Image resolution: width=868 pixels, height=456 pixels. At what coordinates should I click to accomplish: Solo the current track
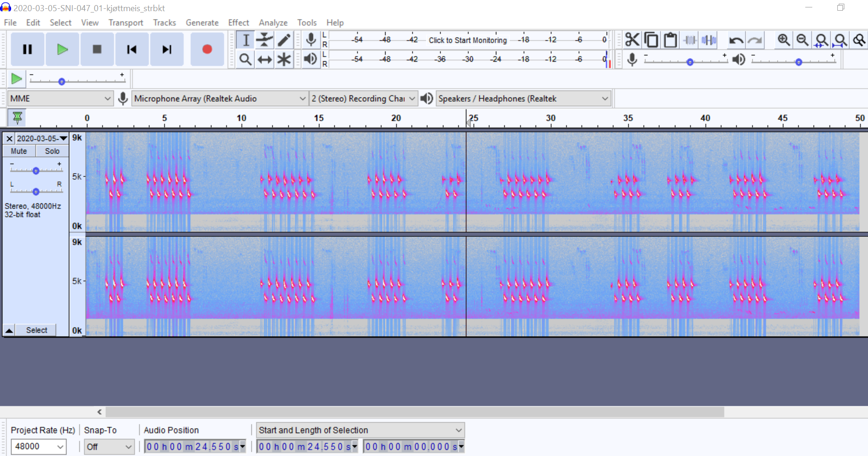(x=52, y=150)
